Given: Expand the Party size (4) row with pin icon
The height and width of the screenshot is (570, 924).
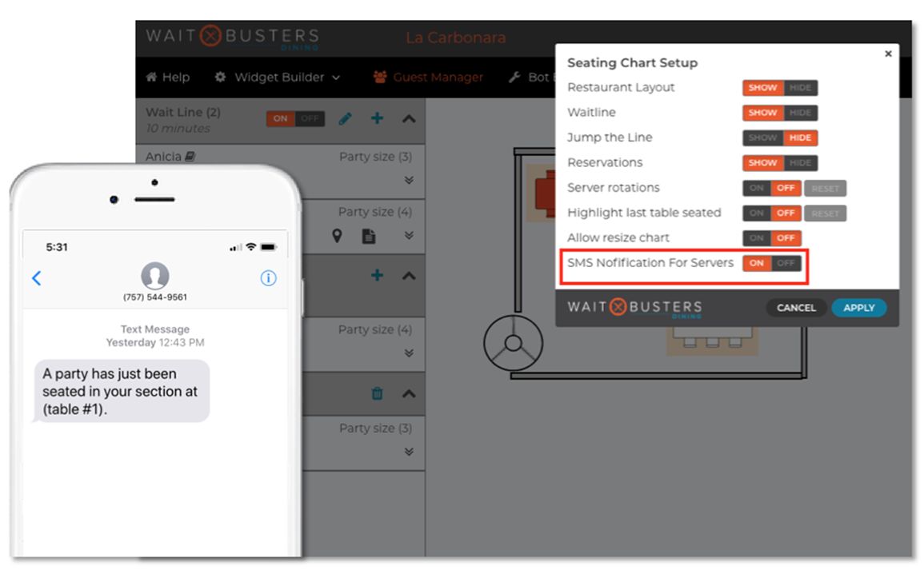Looking at the screenshot, I should click(x=409, y=236).
